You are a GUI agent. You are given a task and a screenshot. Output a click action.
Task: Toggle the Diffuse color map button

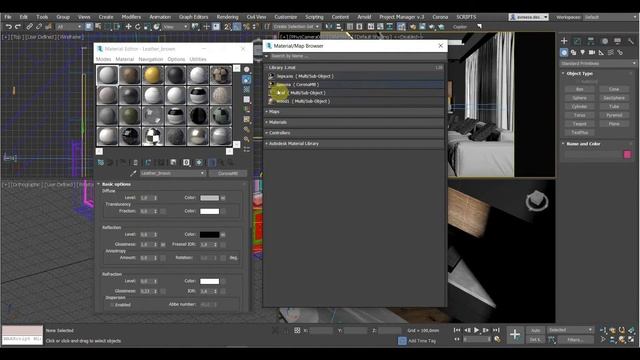[223, 198]
